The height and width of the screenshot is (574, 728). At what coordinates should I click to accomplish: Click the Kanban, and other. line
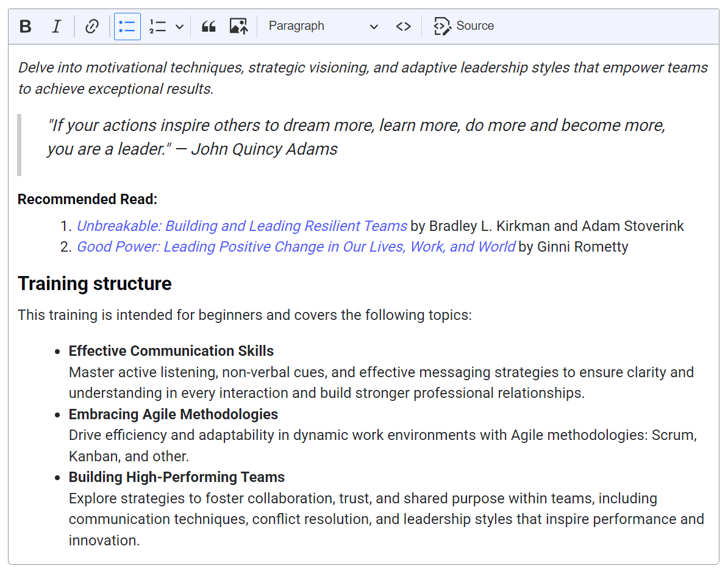[x=129, y=456]
